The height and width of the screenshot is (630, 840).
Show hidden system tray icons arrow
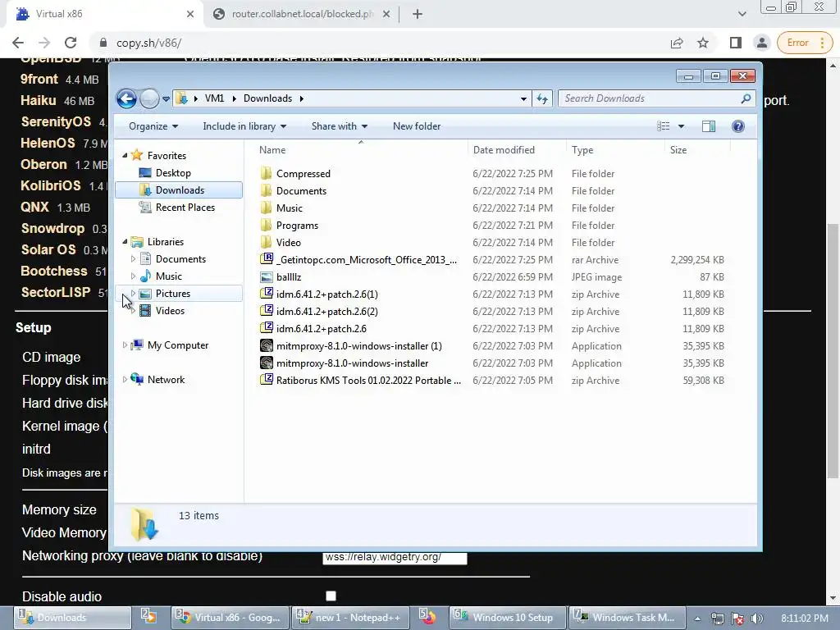point(697,619)
